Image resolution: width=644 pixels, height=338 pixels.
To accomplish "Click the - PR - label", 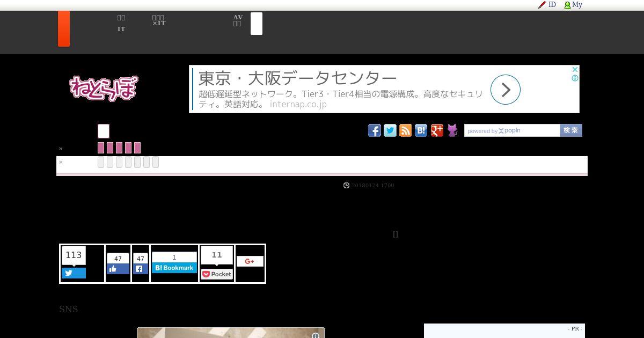I will coord(575,328).
